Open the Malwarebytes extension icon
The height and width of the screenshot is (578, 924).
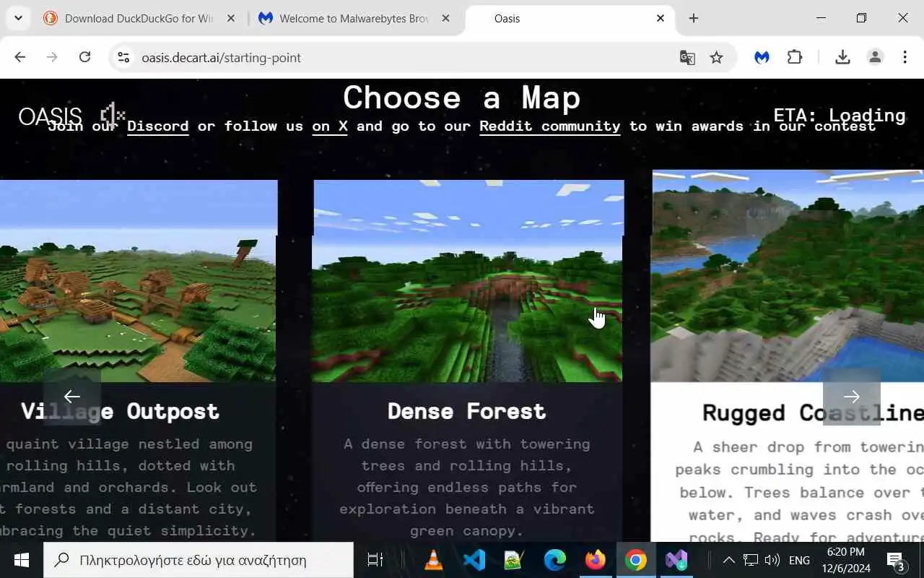click(x=762, y=57)
